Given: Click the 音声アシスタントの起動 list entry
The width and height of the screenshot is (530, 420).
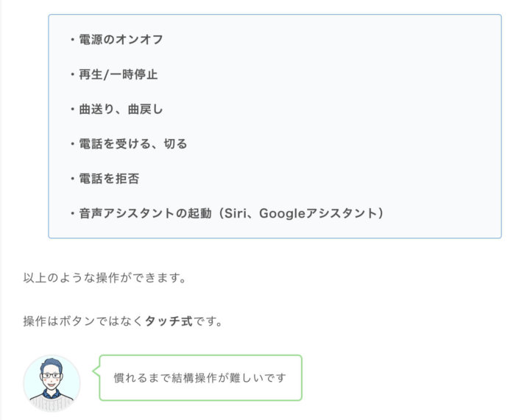Looking at the screenshot, I should coord(227,213).
